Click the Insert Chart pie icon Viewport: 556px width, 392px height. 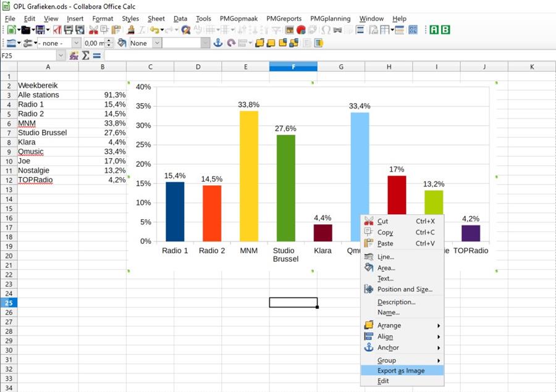tap(301, 30)
